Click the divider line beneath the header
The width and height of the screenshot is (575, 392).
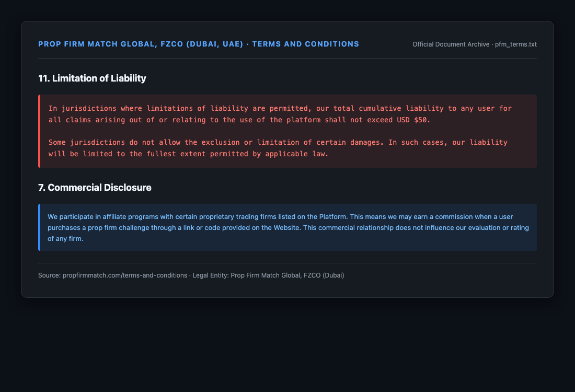[287, 59]
